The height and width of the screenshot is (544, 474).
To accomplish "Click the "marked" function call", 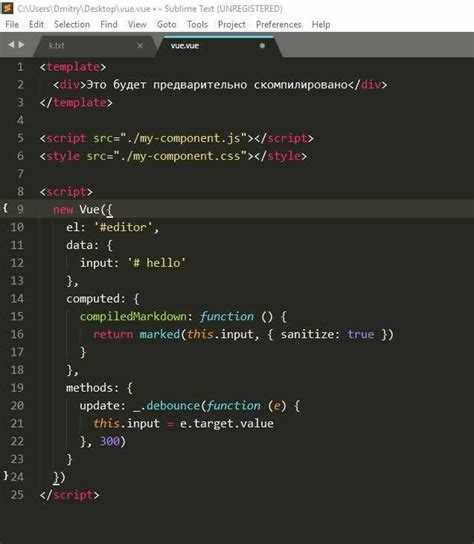I will (x=160, y=334).
